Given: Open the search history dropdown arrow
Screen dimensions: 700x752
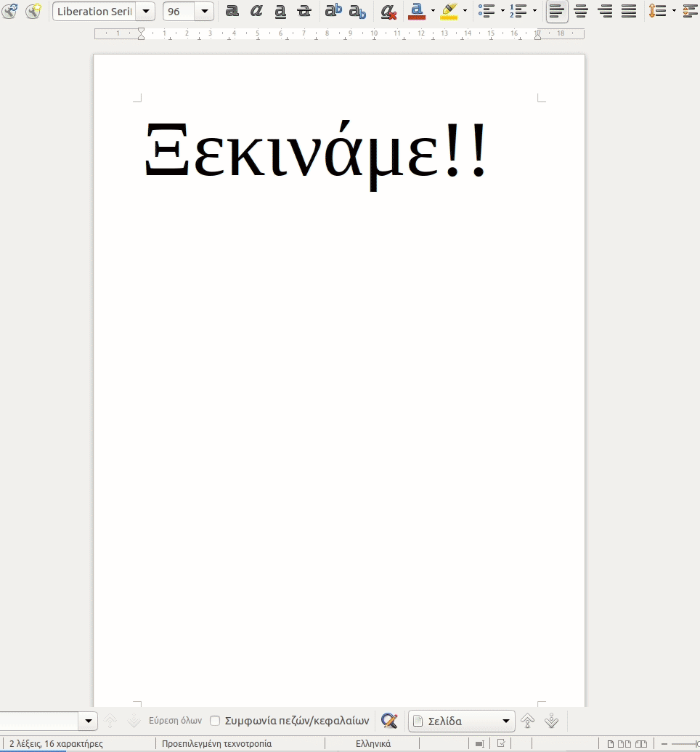Looking at the screenshot, I should (x=88, y=720).
